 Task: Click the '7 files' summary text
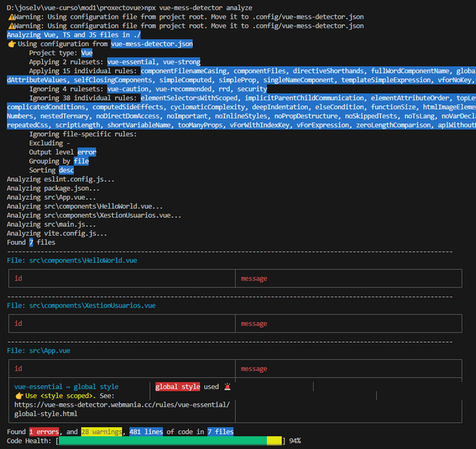click(220, 432)
